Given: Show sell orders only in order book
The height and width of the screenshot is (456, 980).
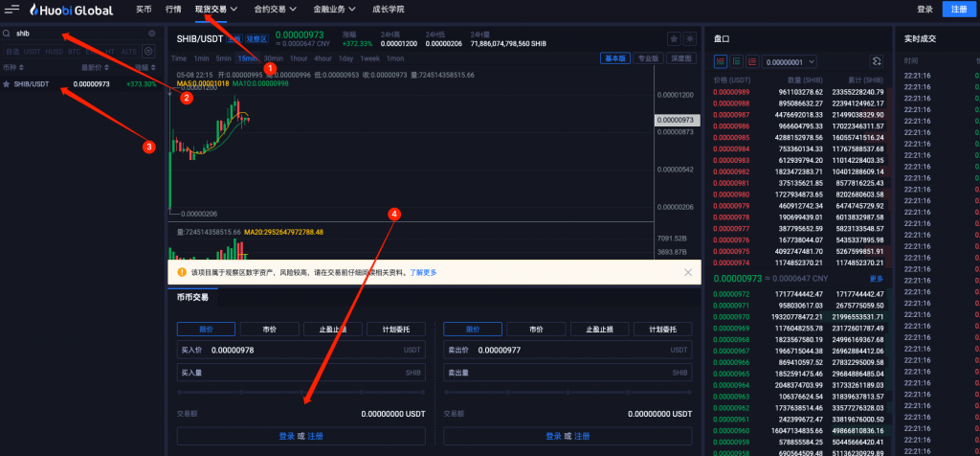Looking at the screenshot, I should click(752, 61).
